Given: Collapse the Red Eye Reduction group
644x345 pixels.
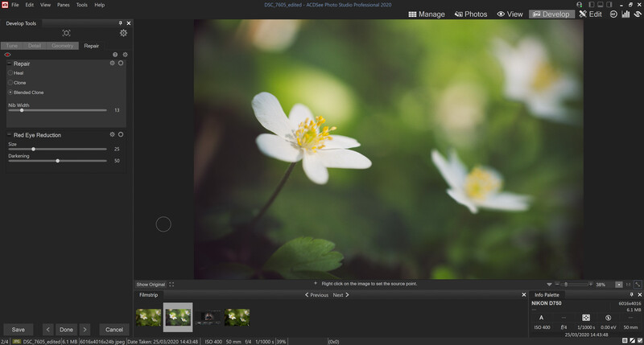Looking at the screenshot, I should point(9,134).
